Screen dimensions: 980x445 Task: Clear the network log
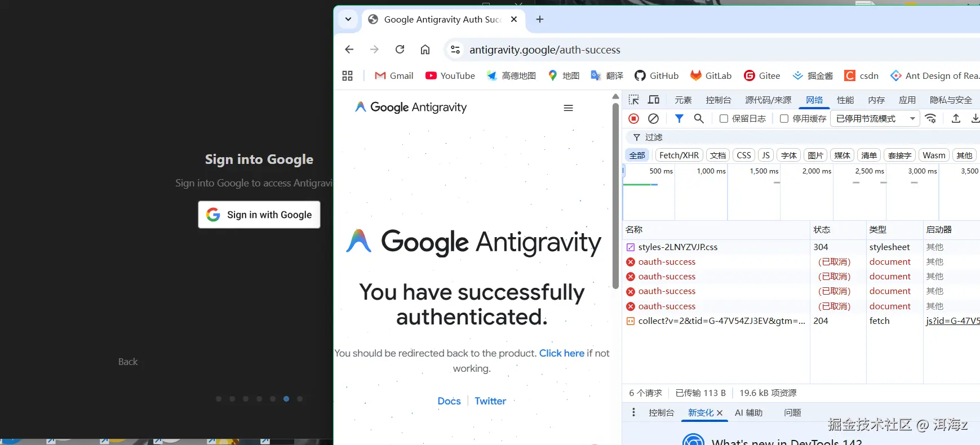pos(653,118)
